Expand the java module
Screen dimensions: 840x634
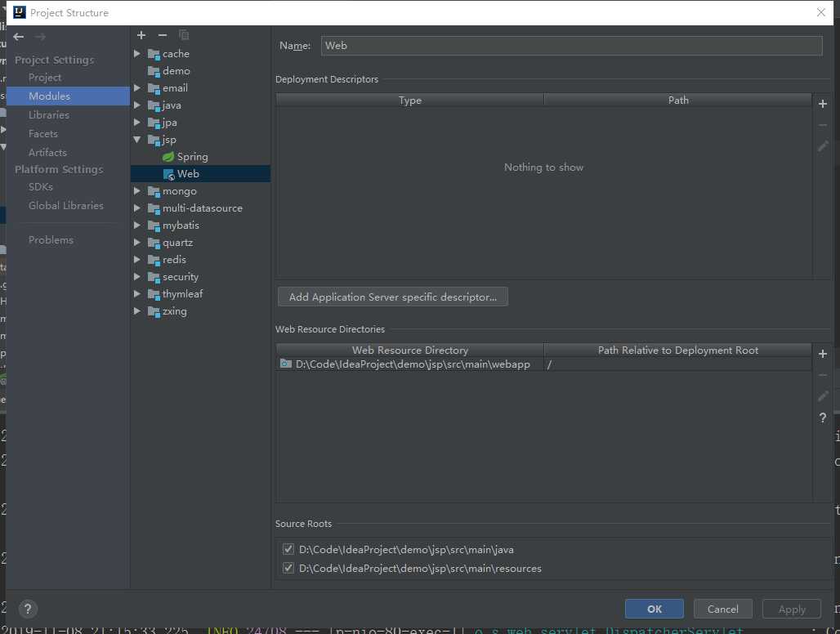pyautogui.click(x=137, y=105)
